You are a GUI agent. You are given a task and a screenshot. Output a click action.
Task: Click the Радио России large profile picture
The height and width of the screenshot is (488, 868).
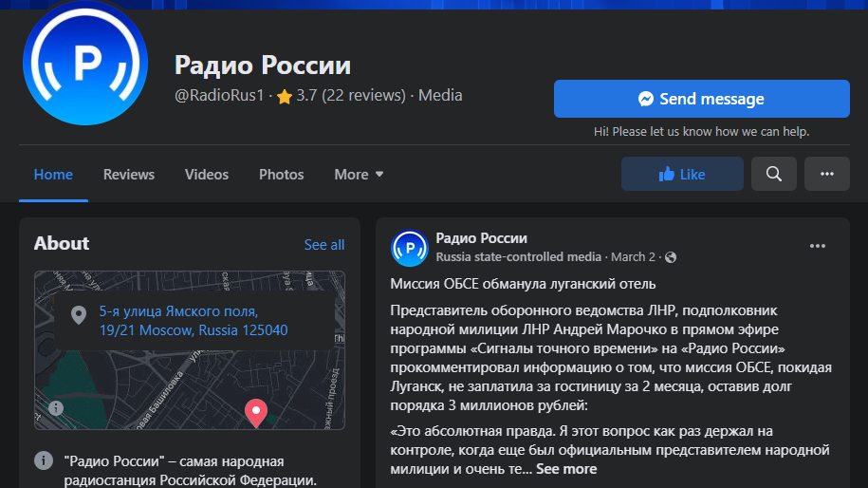pyautogui.click(x=85, y=64)
